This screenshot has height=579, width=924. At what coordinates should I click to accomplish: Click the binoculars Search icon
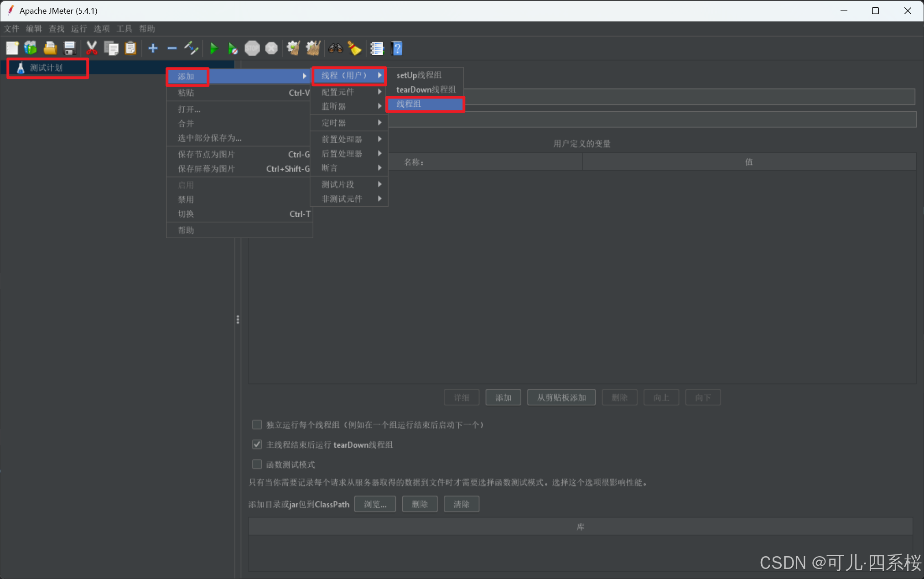(x=336, y=48)
